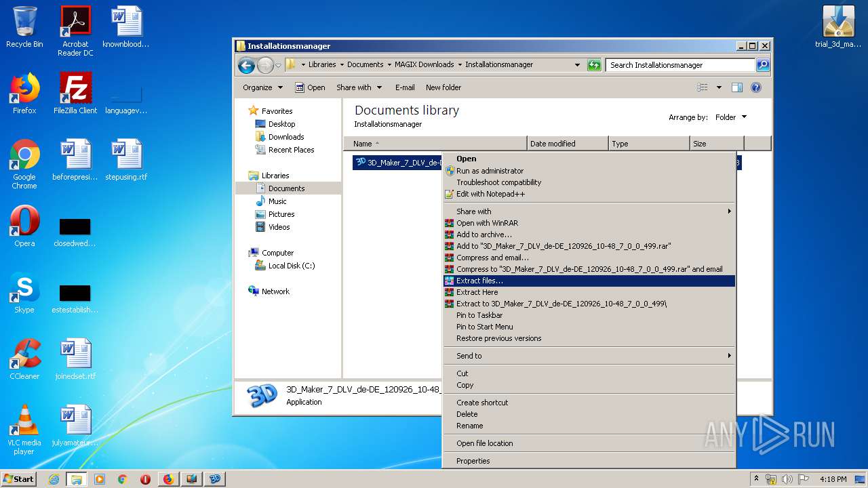Select Run as administrator

coord(589,171)
